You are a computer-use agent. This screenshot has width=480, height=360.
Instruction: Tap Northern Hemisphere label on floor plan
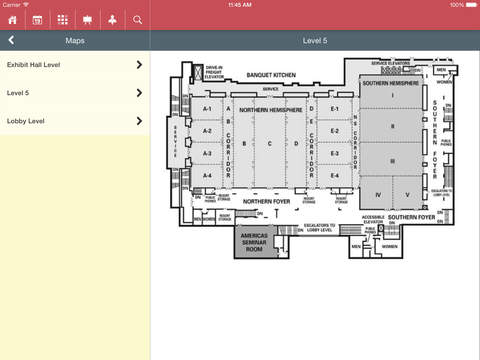coord(270,110)
